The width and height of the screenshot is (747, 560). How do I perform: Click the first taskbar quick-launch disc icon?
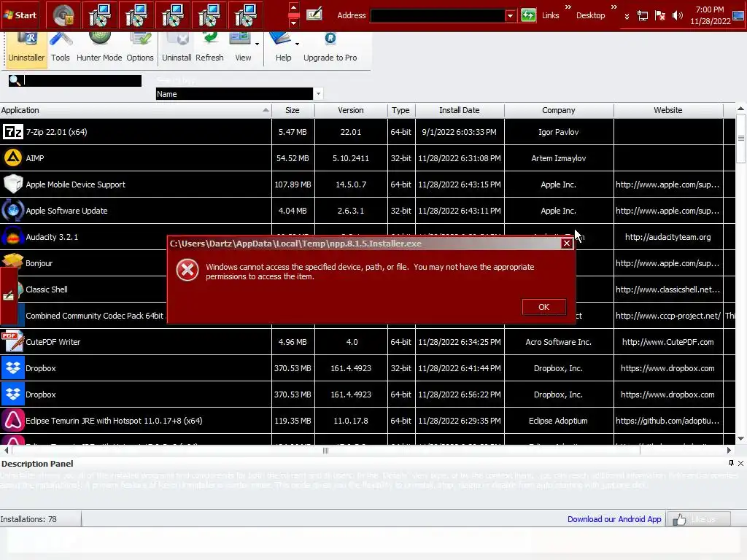(x=63, y=15)
